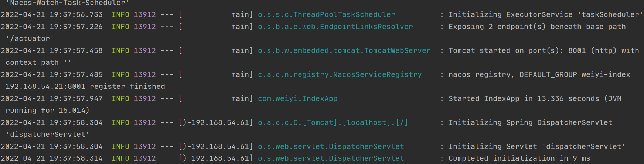Click the 'running for 15.014)' wrapped line
The image size is (644, 164).
pos(47,111)
